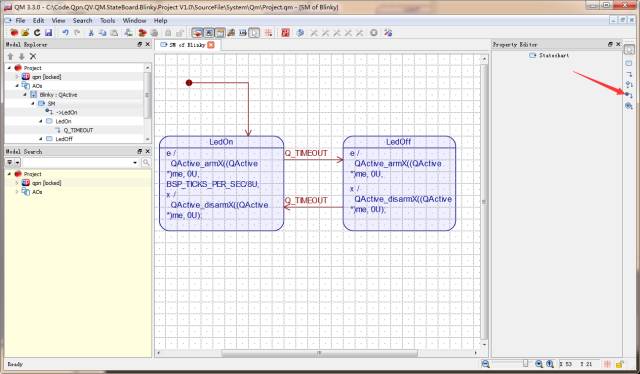Click the Open Model folder icon

coord(25,33)
